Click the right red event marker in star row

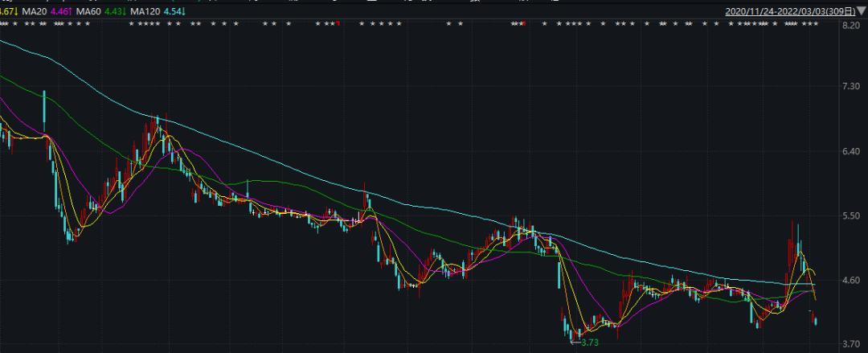[x=523, y=24]
